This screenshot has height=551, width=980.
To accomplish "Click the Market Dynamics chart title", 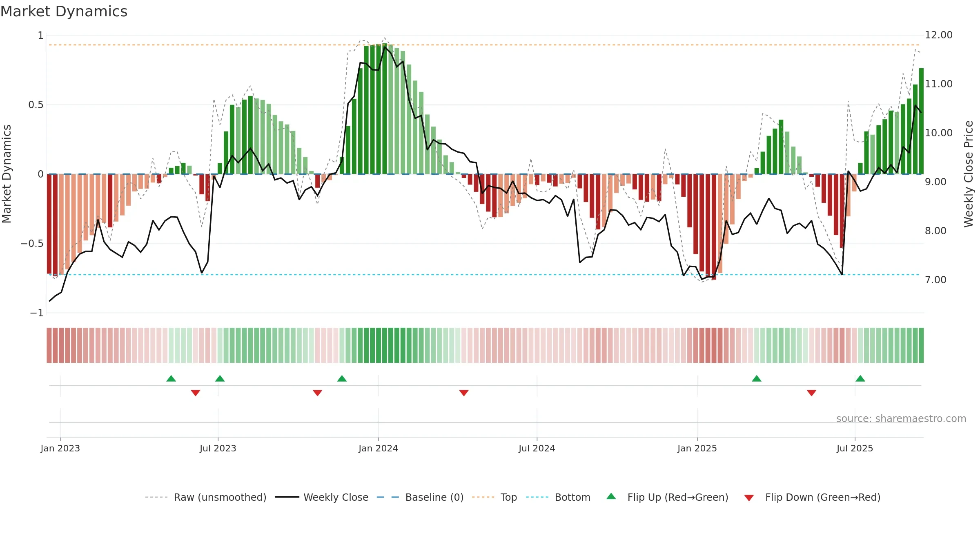I will click(x=64, y=11).
